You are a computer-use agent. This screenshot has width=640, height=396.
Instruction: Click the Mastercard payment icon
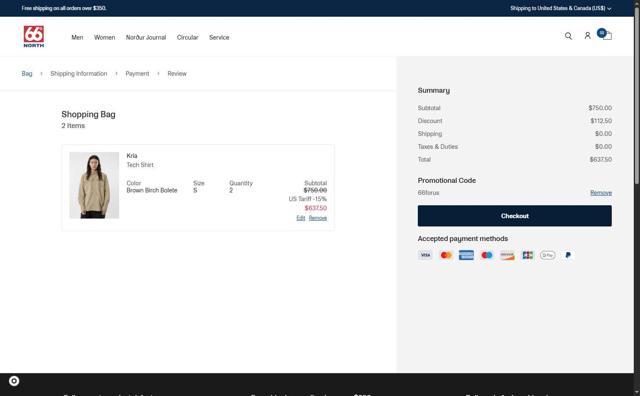[x=446, y=255]
